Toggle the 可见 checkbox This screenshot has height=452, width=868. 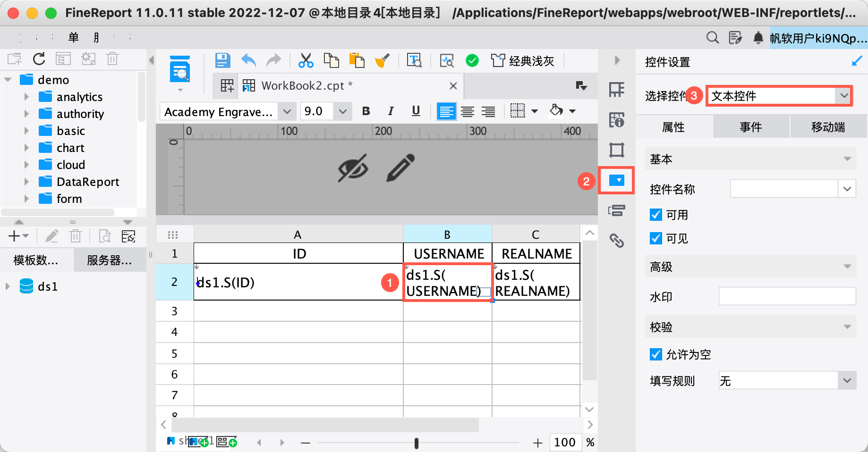click(x=656, y=238)
